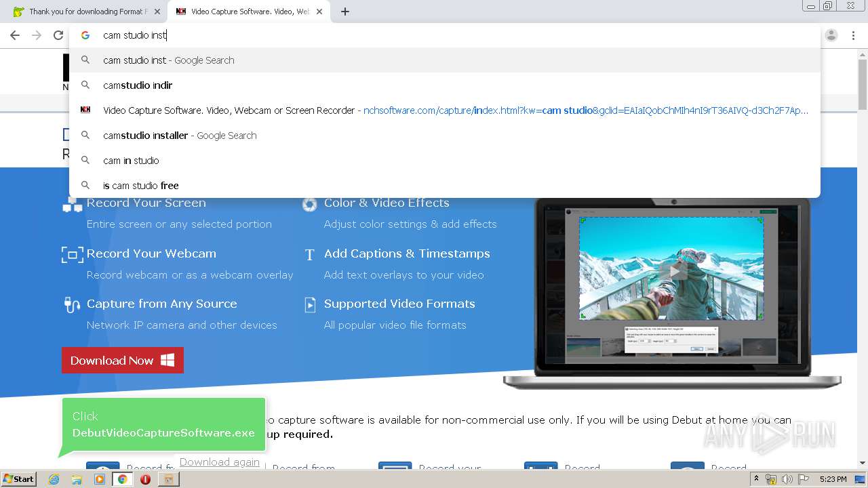The width and height of the screenshot is (868, 488).
Task: Click 'Network IP camera and other devices' text
Action: pyautogui.click(x=182, y=325)
